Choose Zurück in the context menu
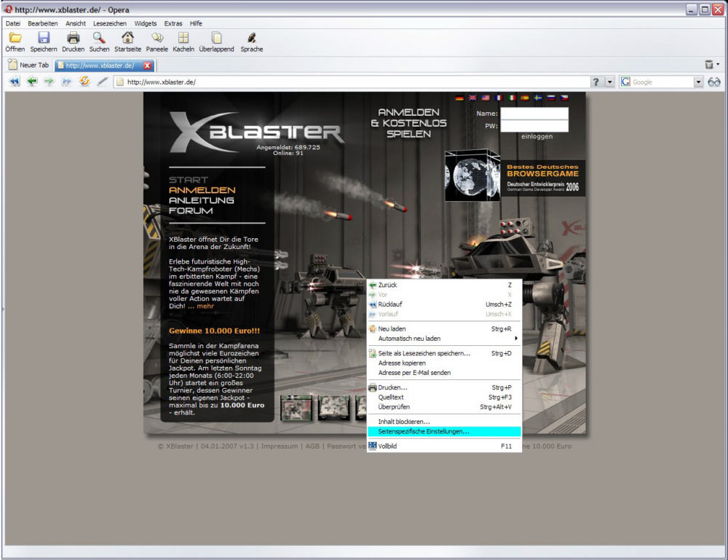The height and width of the screenshot is (560, 728). [444, 285]
